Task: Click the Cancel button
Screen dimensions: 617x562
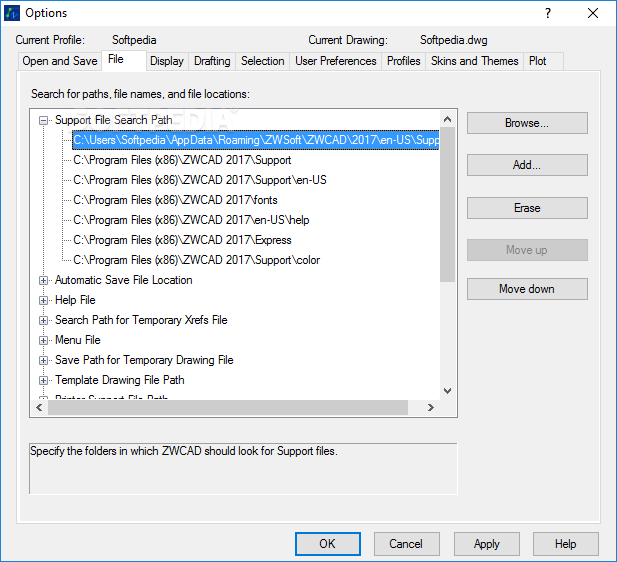Action: pyautogui.click(x=406, y=544)
